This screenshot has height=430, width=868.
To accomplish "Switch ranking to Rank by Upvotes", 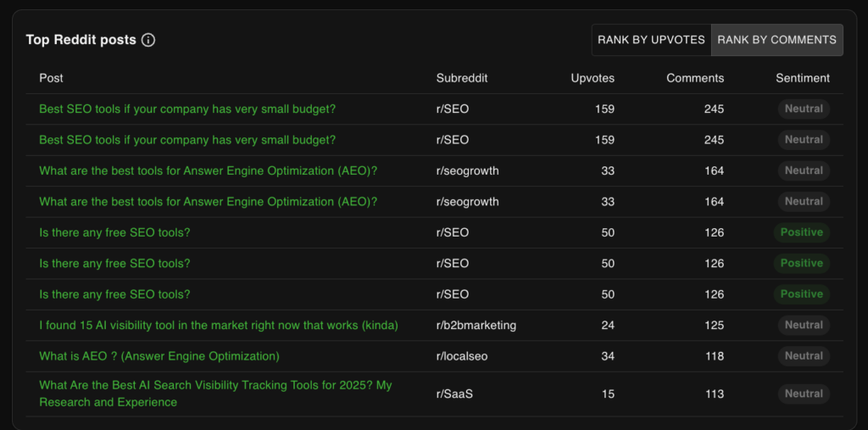I will tap(651, 40).
